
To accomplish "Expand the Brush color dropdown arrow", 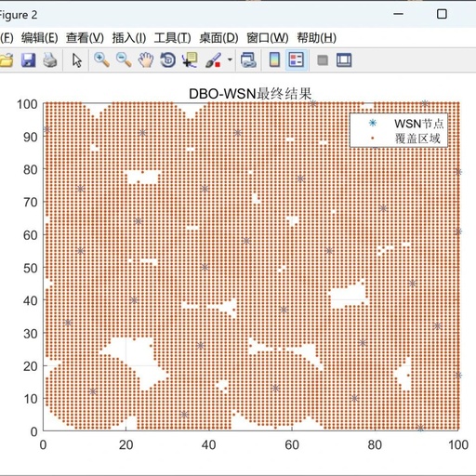I will (230, 59).
